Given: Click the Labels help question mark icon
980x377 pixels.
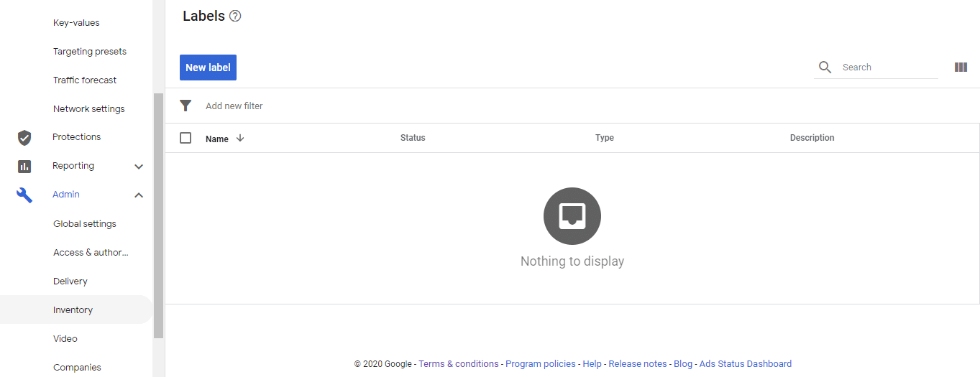Looking at the screenshot, I should point(234,16).
